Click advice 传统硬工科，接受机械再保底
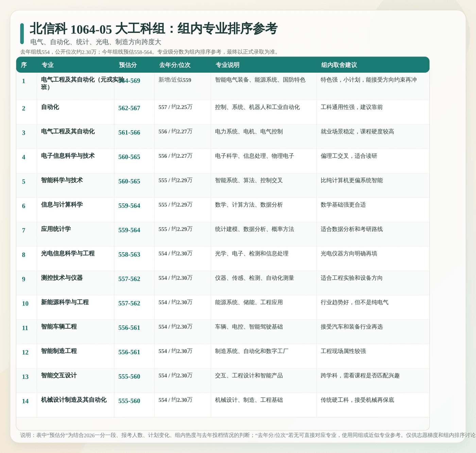 (357, 401)
